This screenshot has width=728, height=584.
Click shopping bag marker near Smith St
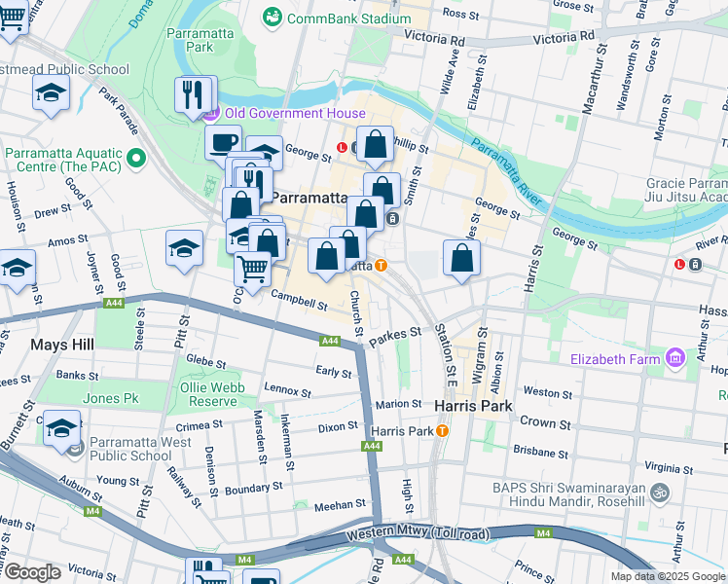coord(382,190)
